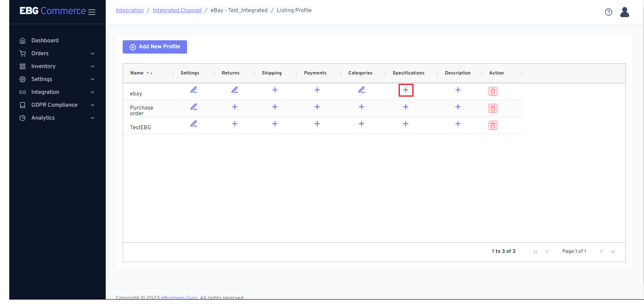Viewport: 644px width, 304px height.
Task: Delete the Purchase order profile
Action: click(x=493, y=108)
